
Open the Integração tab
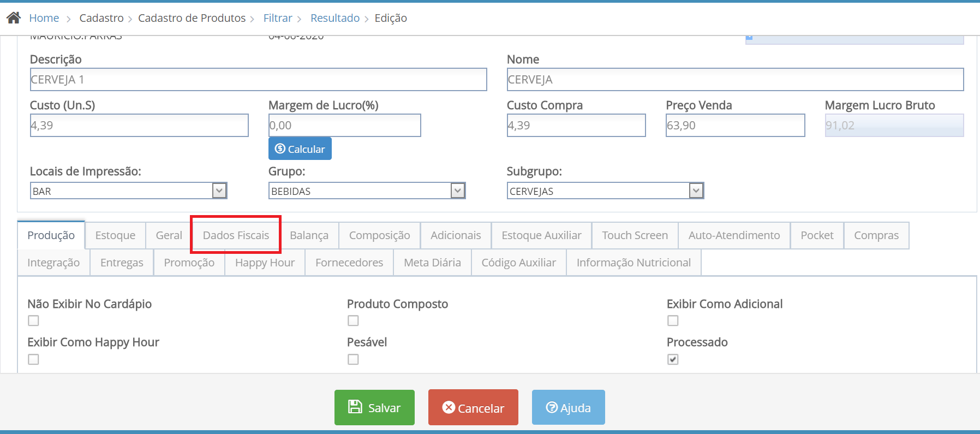53,263
